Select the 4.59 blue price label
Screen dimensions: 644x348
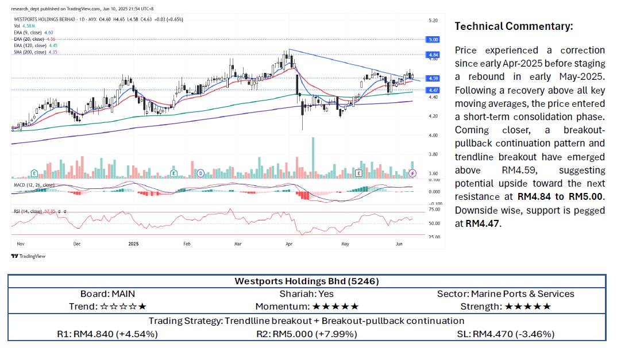point(433,78)
